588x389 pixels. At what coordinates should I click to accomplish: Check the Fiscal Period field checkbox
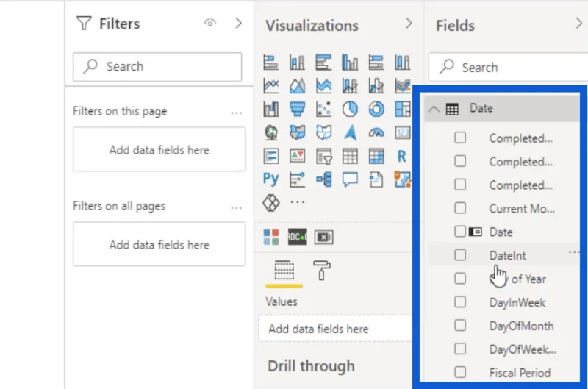pos(460,373)
